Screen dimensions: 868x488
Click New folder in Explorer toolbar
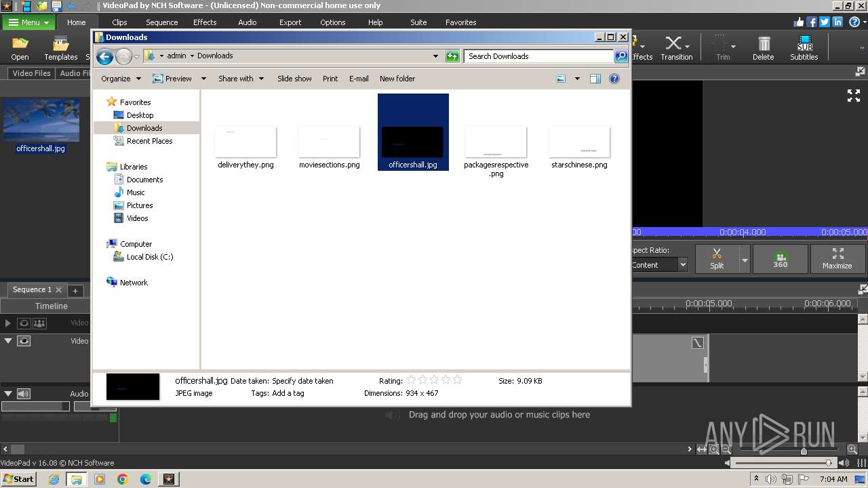397,79
